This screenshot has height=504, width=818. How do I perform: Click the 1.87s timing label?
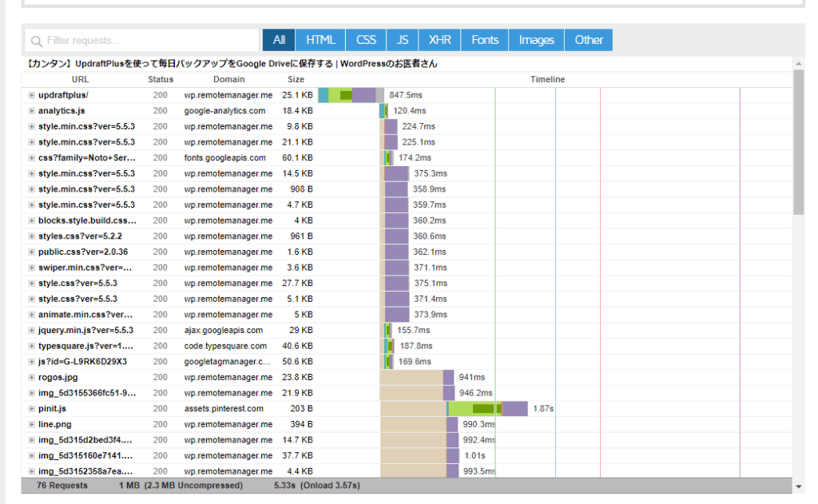pyautogui.click(x=543, y=408)
